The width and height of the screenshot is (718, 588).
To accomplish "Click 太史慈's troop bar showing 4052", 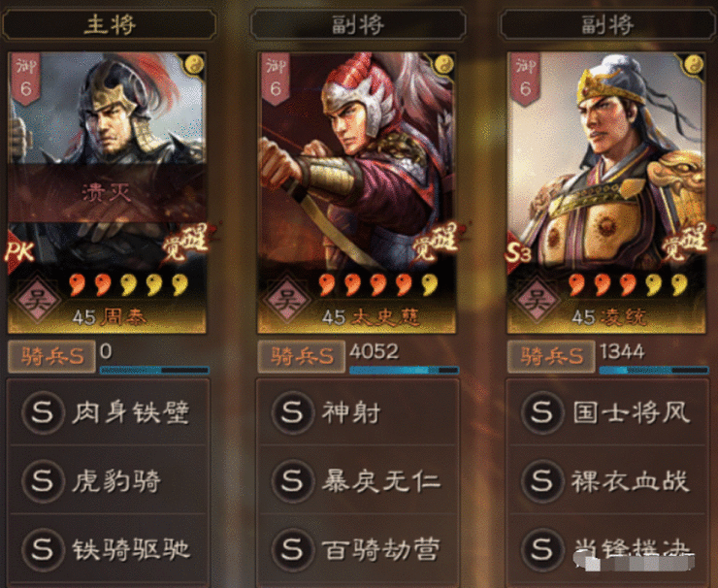I will (404, 370).
